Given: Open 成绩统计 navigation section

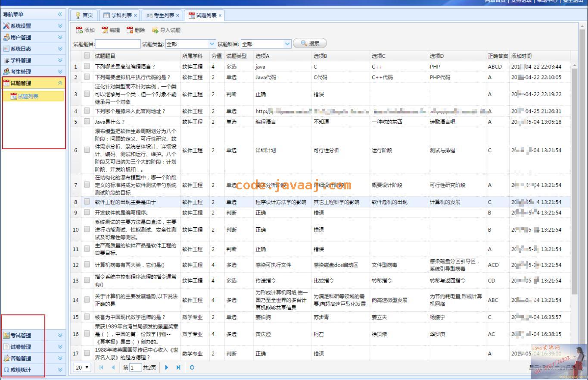Looking at the screenshot, I should tap(33, 370).
